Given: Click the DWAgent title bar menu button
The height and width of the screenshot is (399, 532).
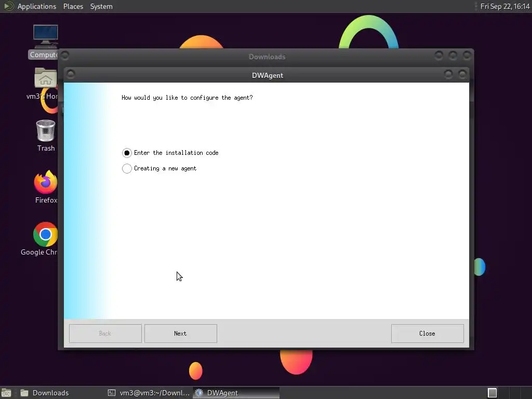Looking at the screenshot, I should click(71, 74).
